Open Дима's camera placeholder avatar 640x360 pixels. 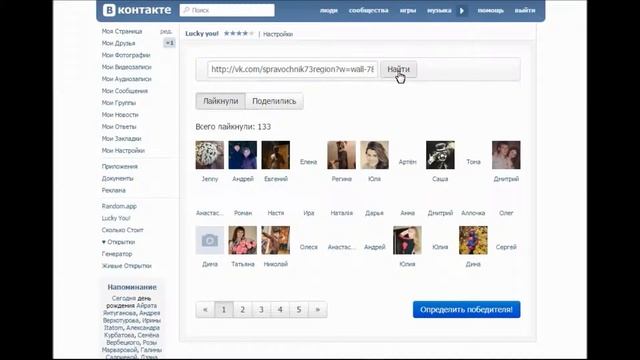(210, 240)
